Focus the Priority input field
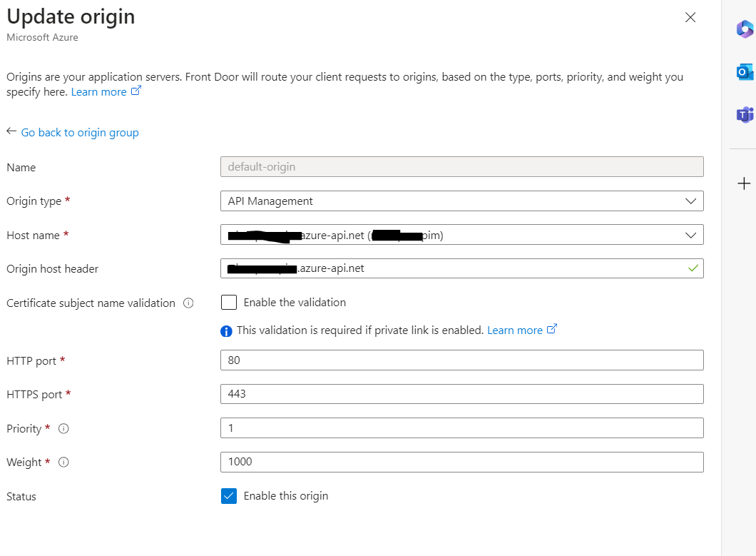The image size is (756, 556). [x=462, y=428]
